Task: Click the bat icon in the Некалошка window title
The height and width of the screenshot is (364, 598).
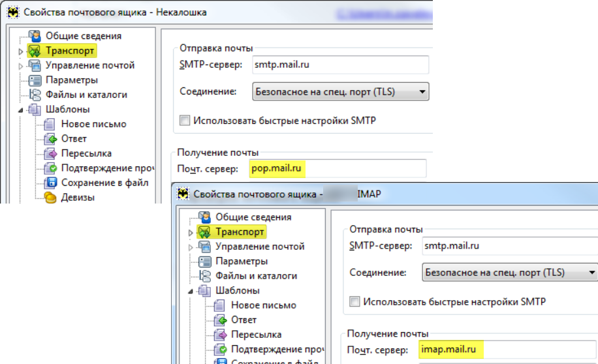Action: [x=13, y=12]
